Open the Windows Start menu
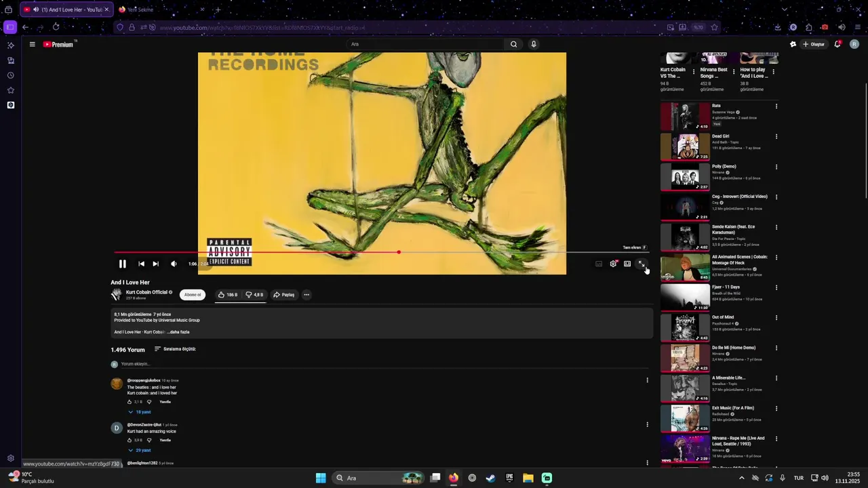 (321, 478)
